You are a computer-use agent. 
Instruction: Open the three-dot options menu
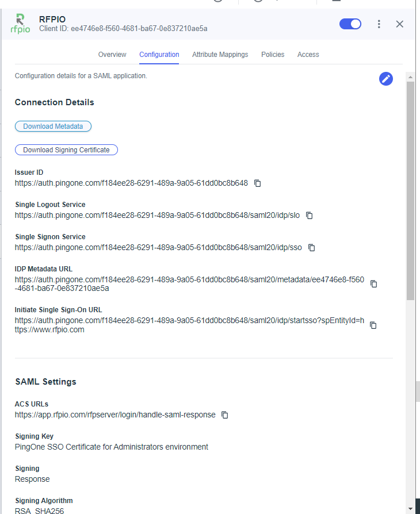379,24
